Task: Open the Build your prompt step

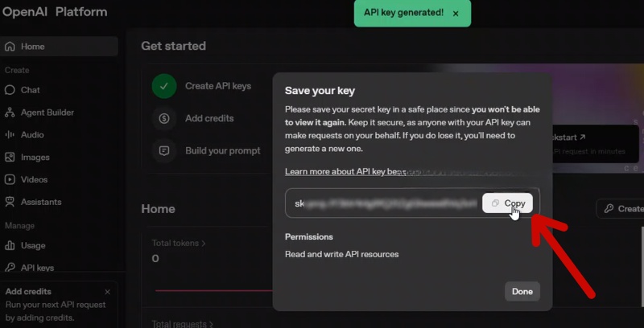Action: (x=223, y=151)
